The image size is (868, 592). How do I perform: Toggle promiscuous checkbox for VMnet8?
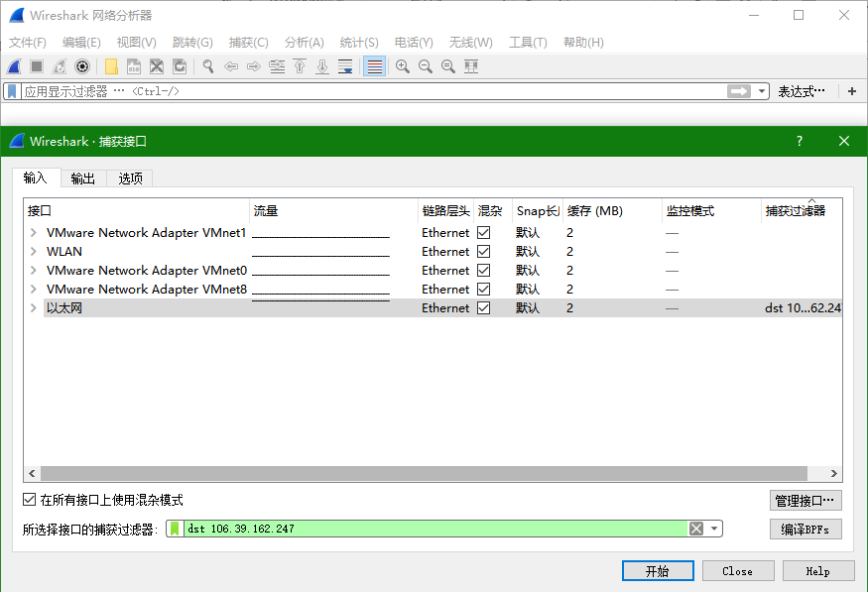[483, 290]
